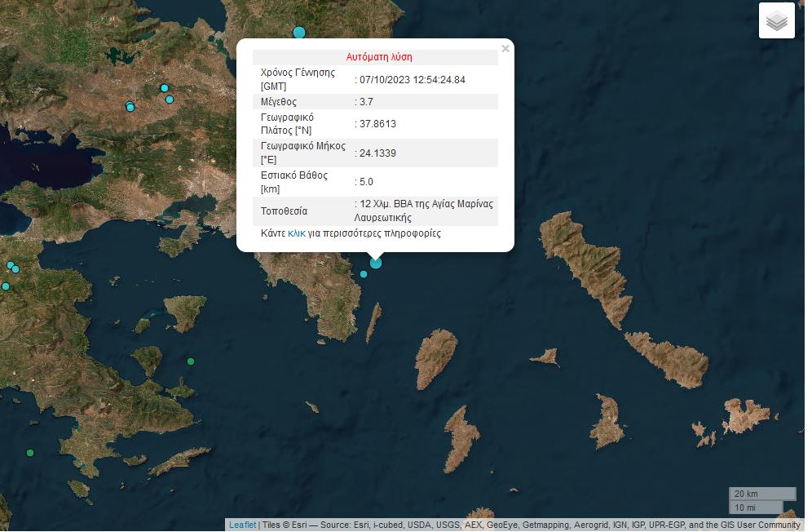This screenshot has height=532, width=812.
Task: Click the 'Μέγεθος' row label in popup
Action: pyautogui.click(x=279, y=102)
